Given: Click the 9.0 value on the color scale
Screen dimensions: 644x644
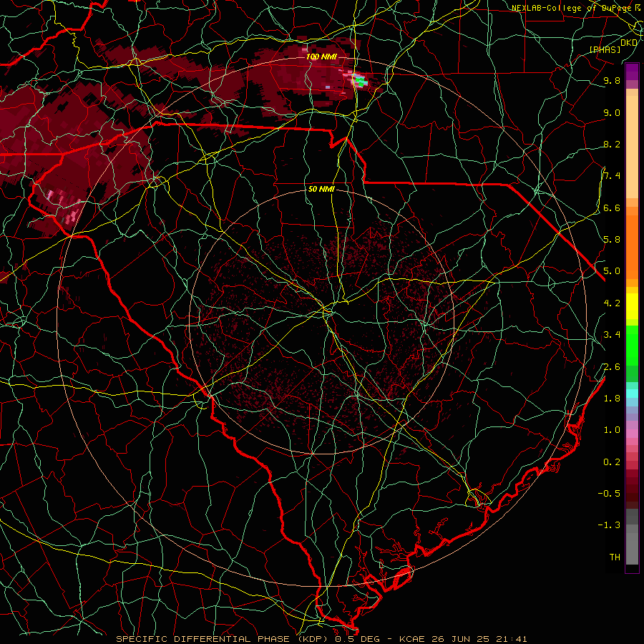Looking at the screenshot, I should pos(612,112).
